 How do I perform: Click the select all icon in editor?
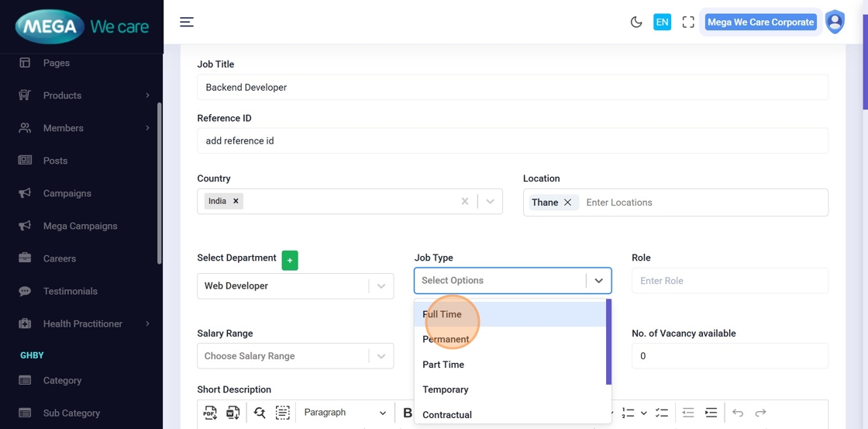click(282, 413)
